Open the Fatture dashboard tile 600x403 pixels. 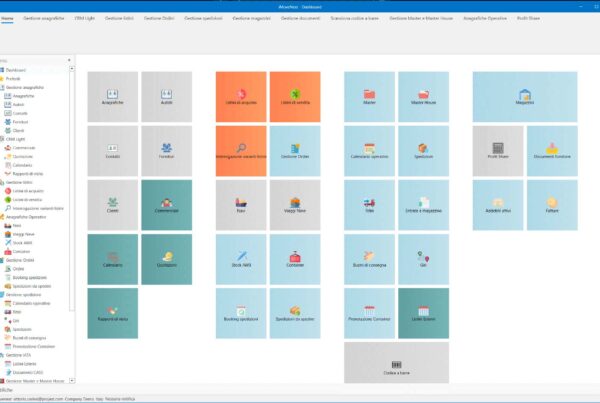(x=552, y=205)
